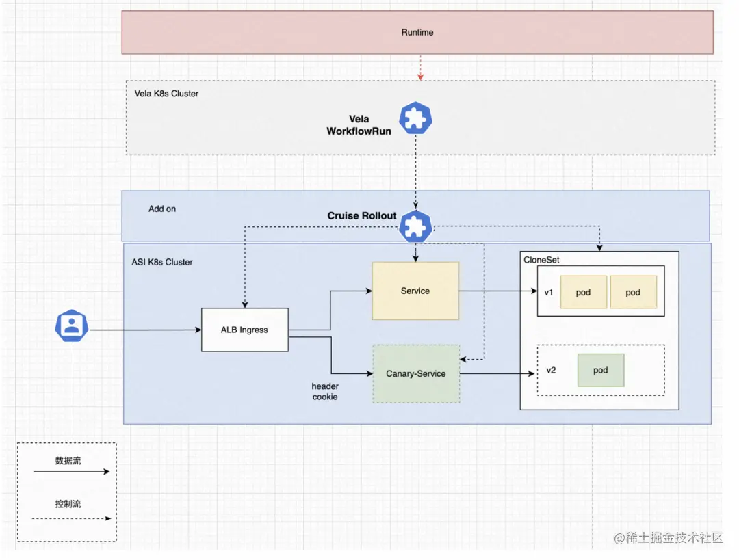739x560 pixels.
Task: Select the pink Runtime box
Action: pos(417,33)
